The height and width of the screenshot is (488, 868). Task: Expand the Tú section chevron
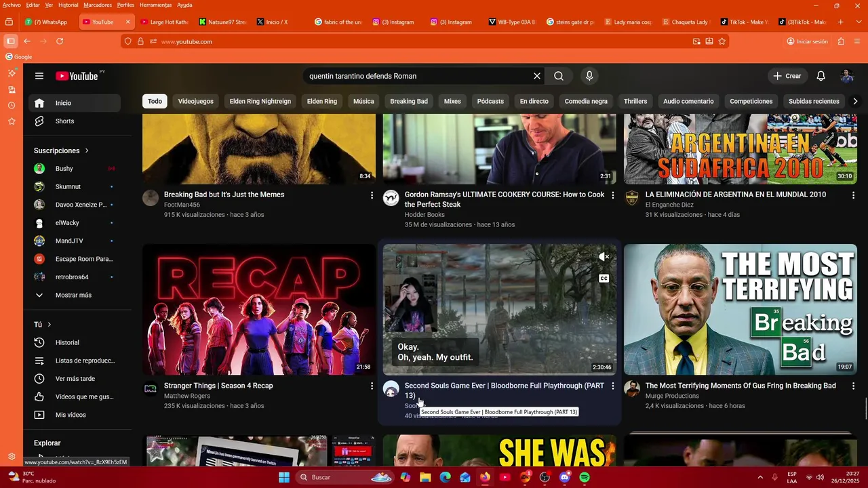point(50,325)
